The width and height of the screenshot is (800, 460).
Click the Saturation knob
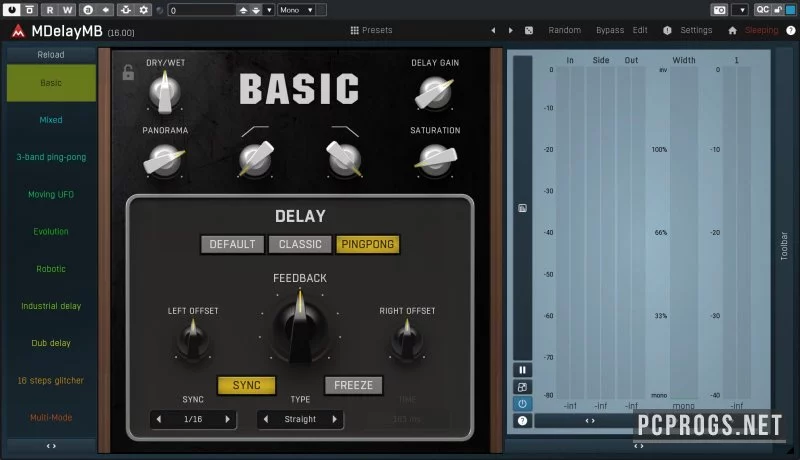click(x=435, y=160)
